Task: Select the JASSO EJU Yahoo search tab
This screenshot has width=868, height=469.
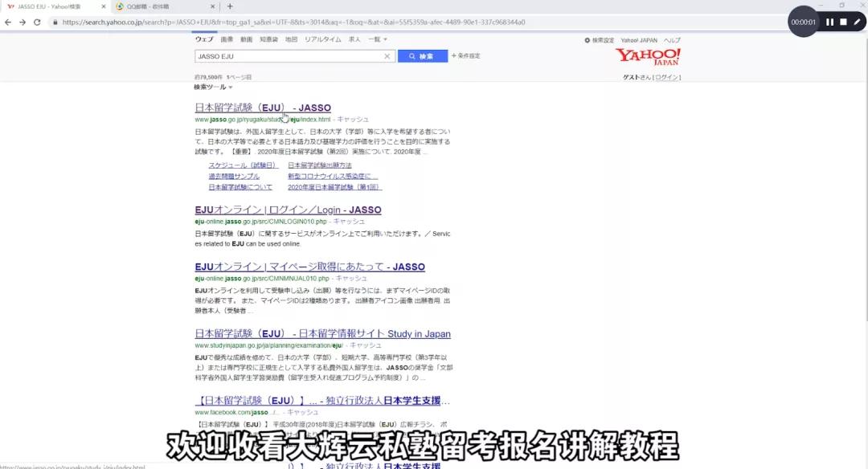Action: coord(55,6)
